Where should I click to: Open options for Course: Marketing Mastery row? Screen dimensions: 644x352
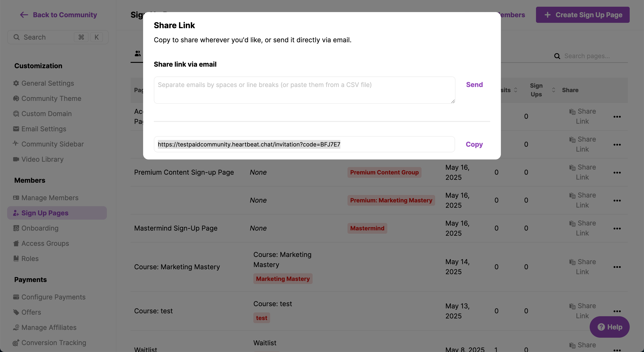(x=617, y=267)
